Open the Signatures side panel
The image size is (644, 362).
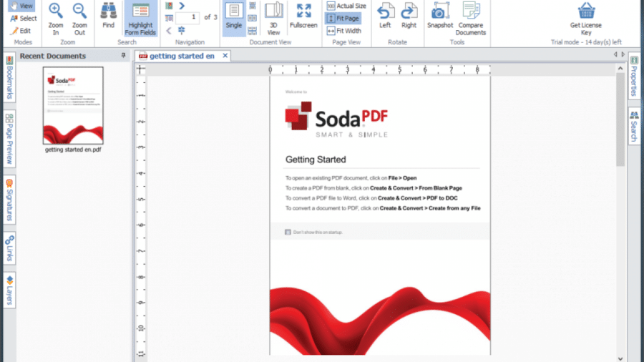pos(9,200)
